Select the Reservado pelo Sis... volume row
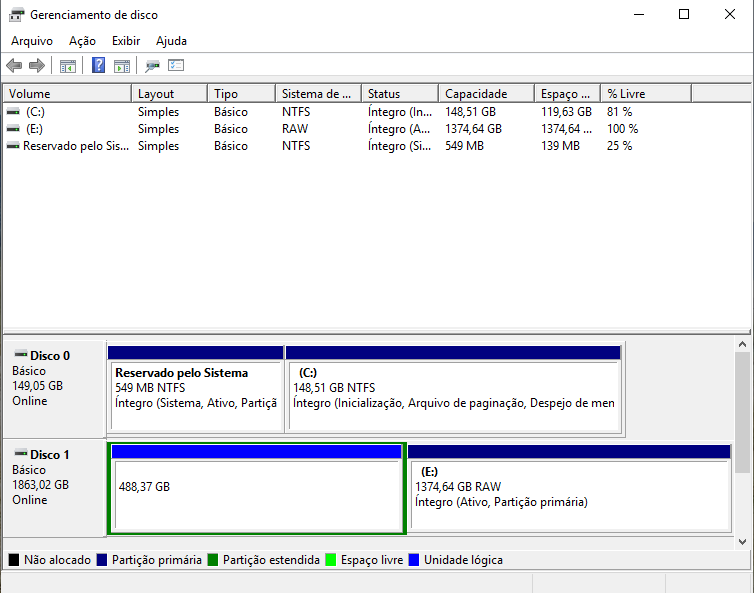This screenshot has width=754, height=593. [x=377, y=146]
